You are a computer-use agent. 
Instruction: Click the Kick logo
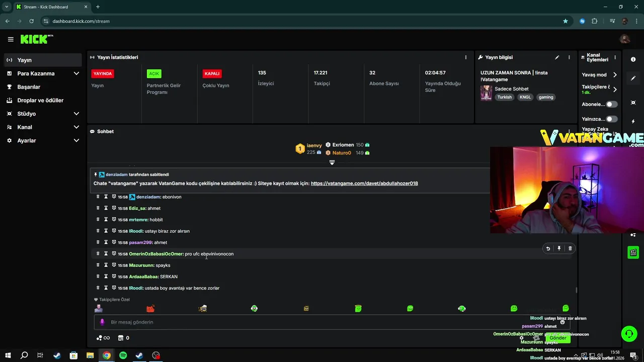[36, 39]
